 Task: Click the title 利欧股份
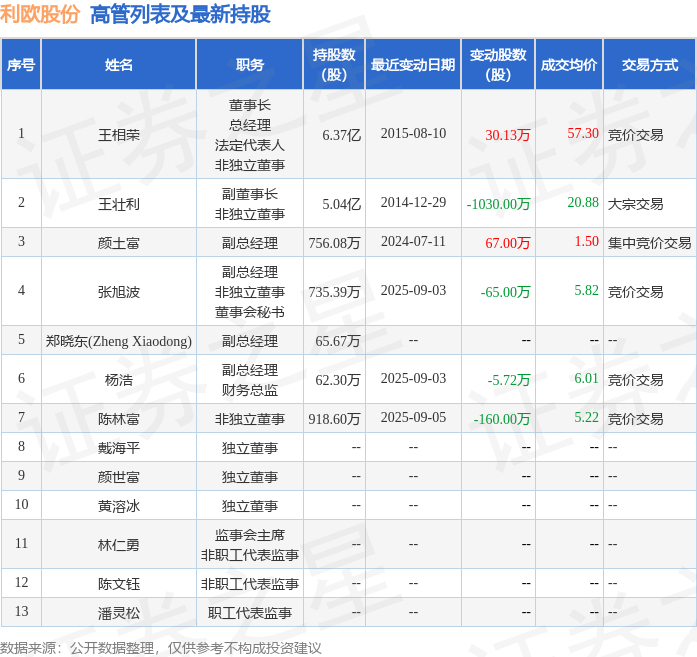(x=40, y=14)
